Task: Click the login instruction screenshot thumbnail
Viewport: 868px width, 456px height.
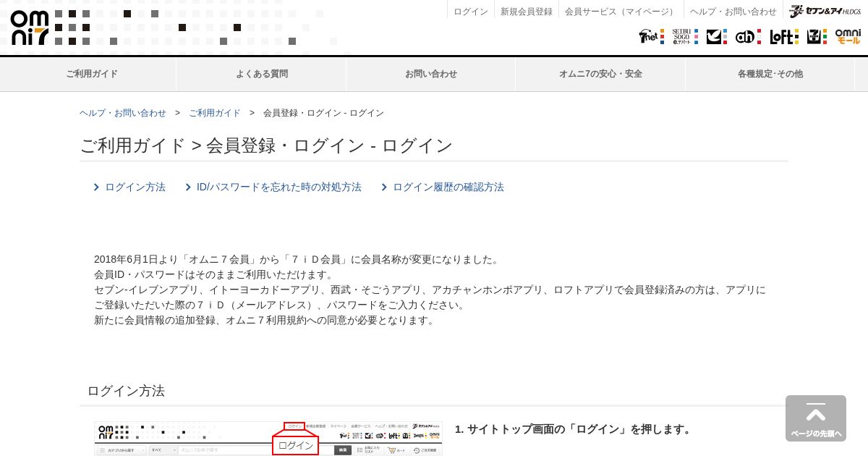Action: coord(268,439)
